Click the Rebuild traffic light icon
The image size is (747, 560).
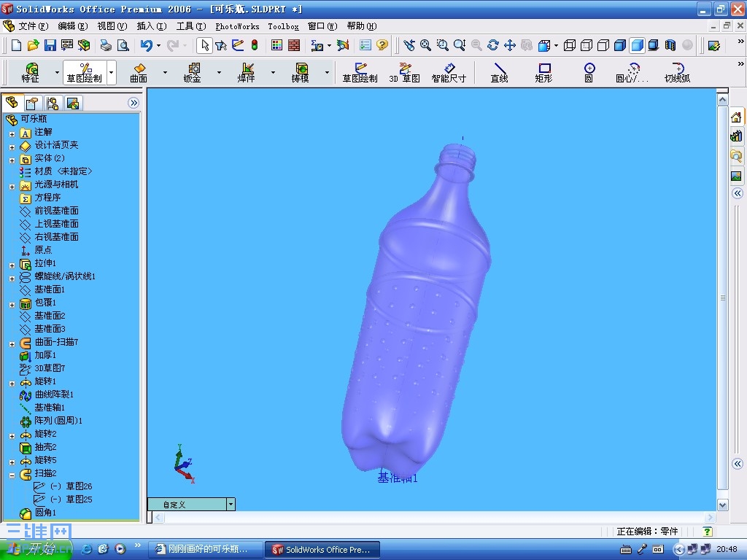click(x=255, y=45)
